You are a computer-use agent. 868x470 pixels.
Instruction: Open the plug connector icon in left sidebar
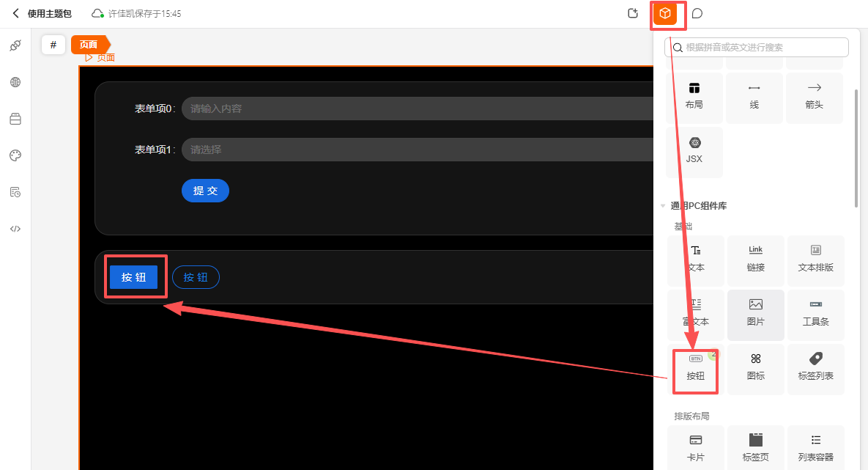click(15, 45)
